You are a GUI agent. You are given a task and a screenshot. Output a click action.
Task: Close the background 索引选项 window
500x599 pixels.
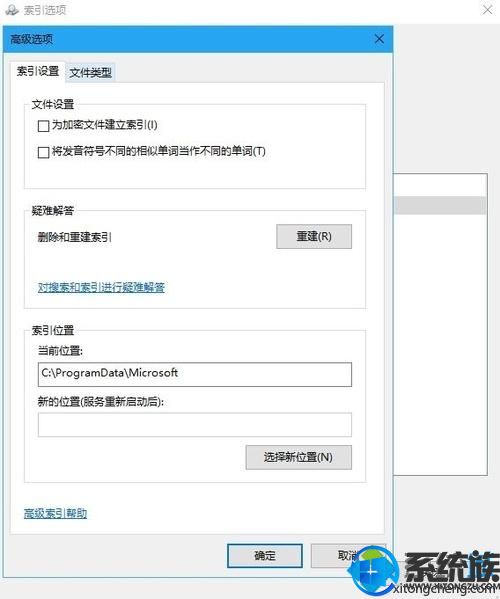tap(487, 10)
